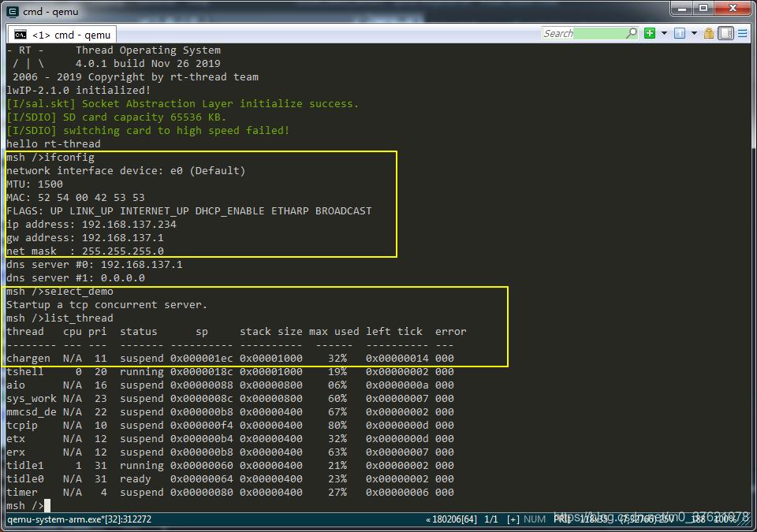Click the 'FLAGS: UP LINK_UP INTERNET_UP' line

pyautogui.click(x=188, y=211)
